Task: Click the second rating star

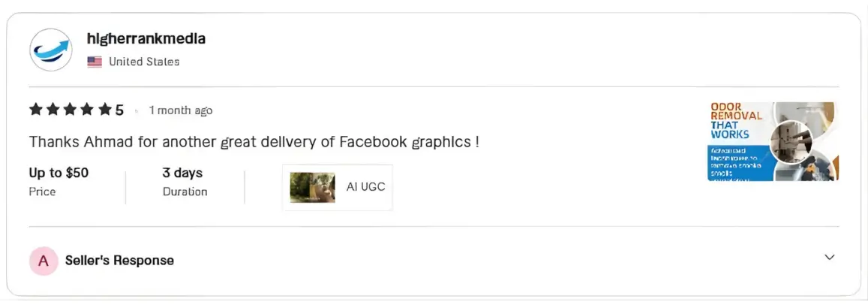Action: (x=53, y=110)
